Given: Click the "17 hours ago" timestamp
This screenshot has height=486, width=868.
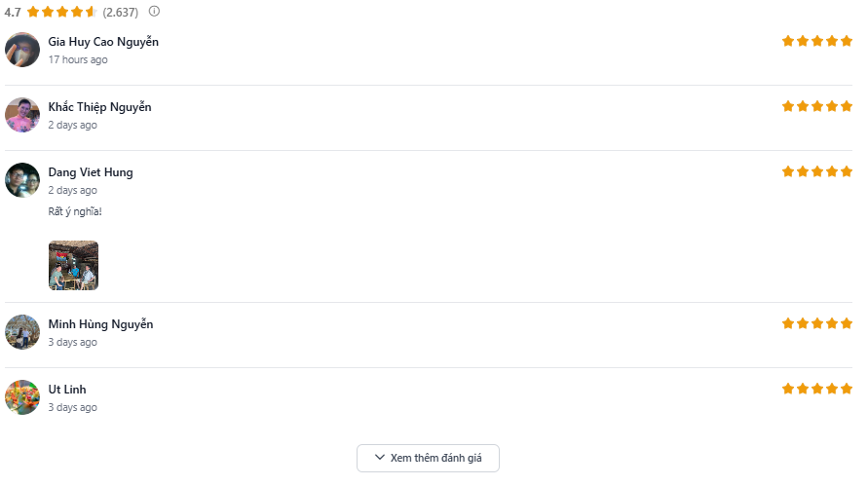Looking at the screenshot, I should coord(78,60).
